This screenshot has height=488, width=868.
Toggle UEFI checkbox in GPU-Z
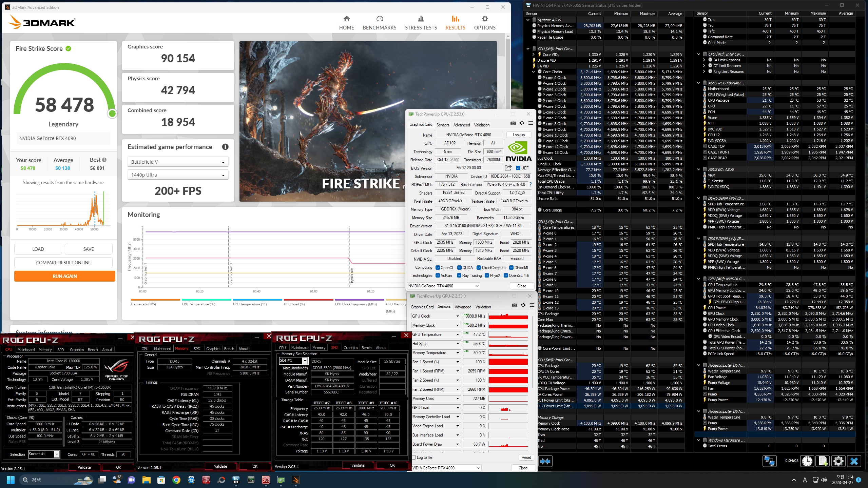tap(518, 168)
